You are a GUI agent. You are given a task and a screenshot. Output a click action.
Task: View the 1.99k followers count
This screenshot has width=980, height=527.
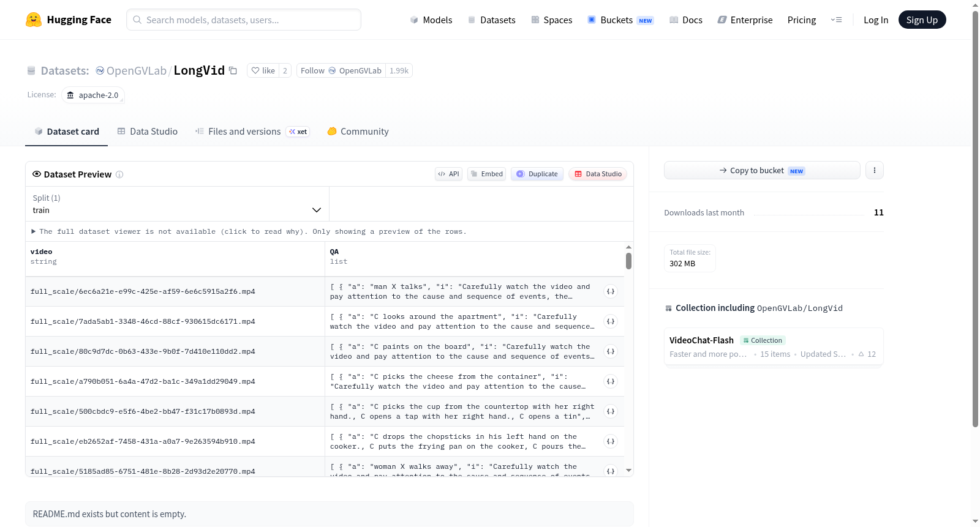(x=399, y=70)
